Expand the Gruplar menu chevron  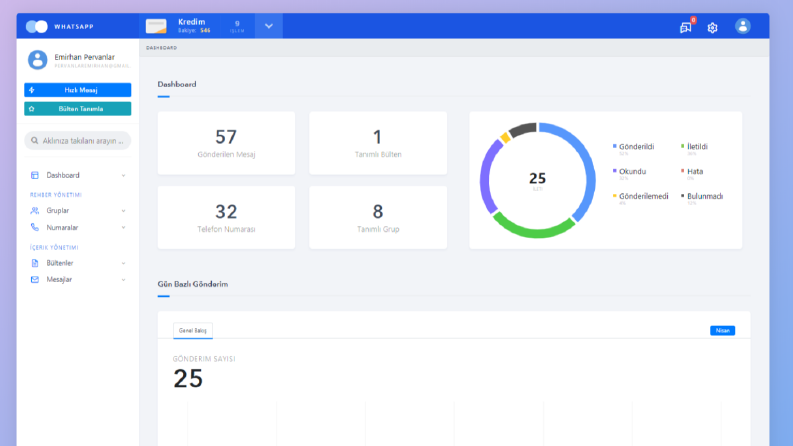pyautogui.click(x=123, y=210)
